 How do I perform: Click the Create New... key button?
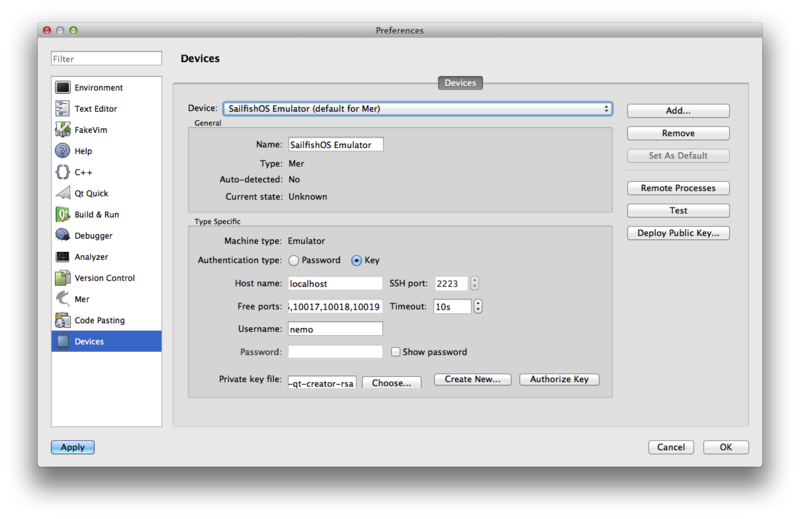(x=472, y=379)
